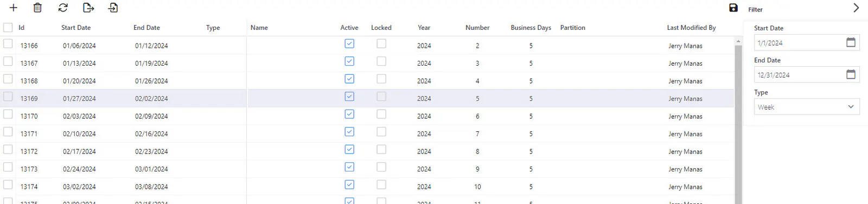Check Locked for row 13173
Screen dimensions: 868x204
click(x=381, y=167)
